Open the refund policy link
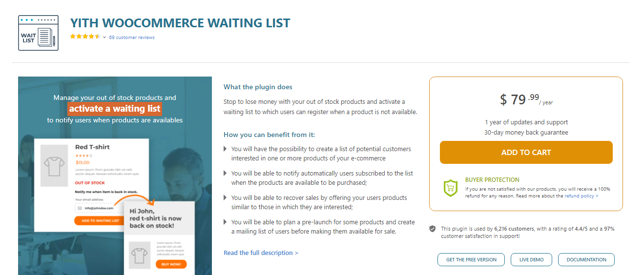Screen dimensions: 644x275 coord(581,196)
